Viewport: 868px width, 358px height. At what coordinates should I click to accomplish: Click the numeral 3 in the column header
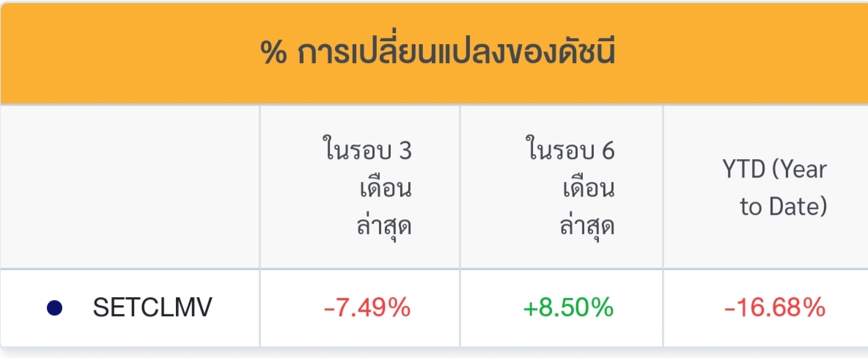pos(404,151)
